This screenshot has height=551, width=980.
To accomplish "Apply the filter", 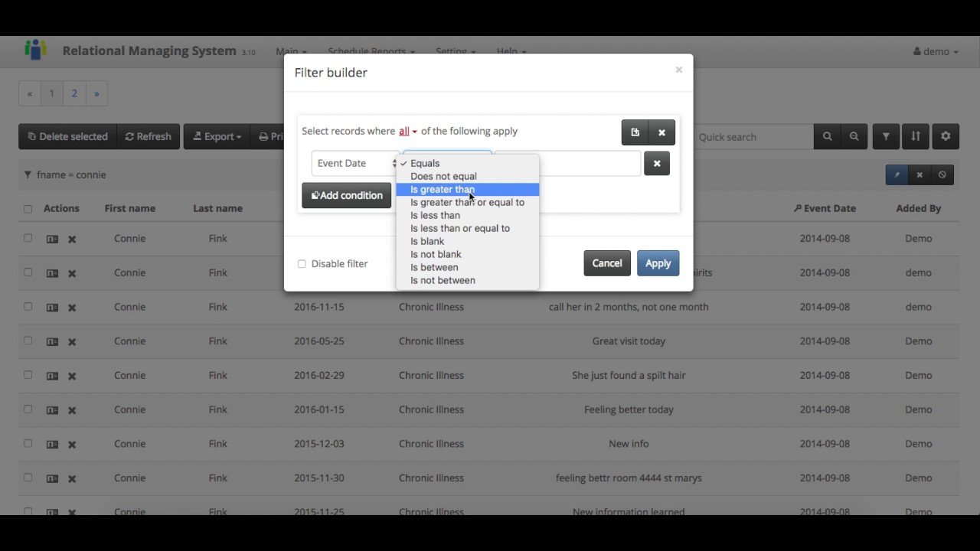I will 658,263.
